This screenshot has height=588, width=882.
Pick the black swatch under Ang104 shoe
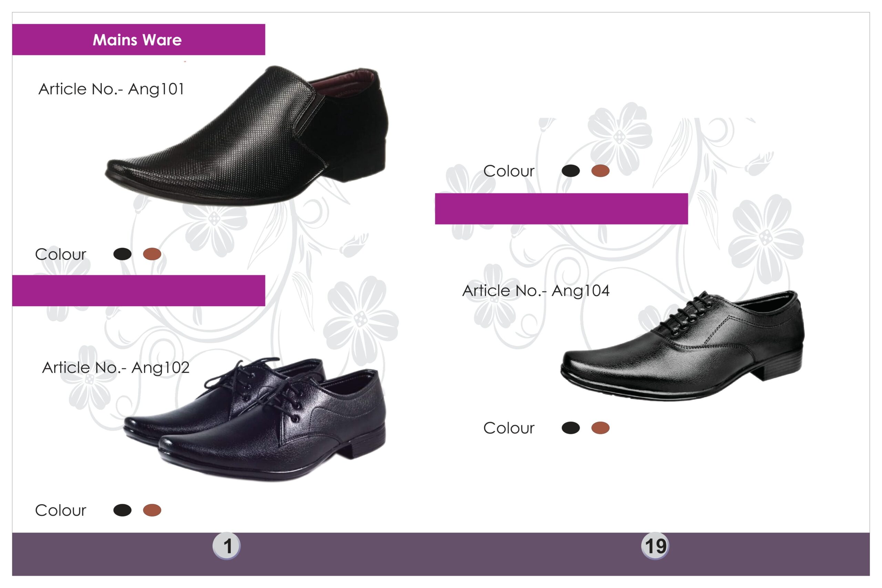[571, 427]
